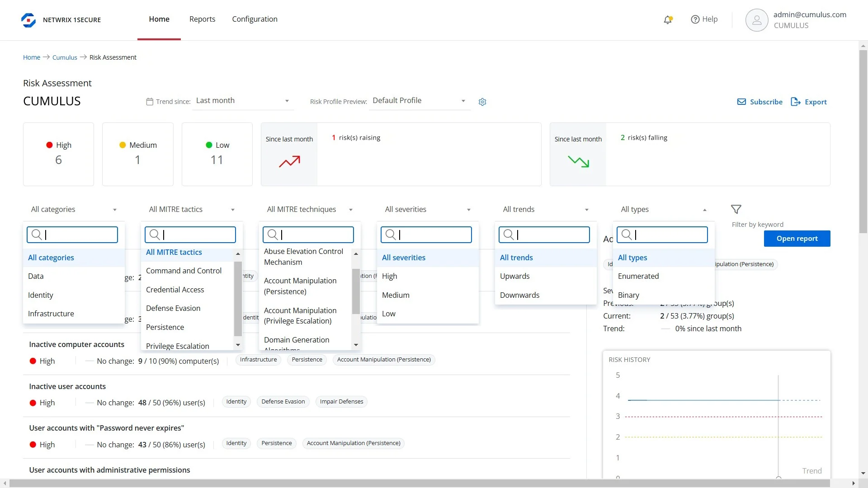Select Data in categories list
This screenshot has height=488, width=868.
pos(74,276)
